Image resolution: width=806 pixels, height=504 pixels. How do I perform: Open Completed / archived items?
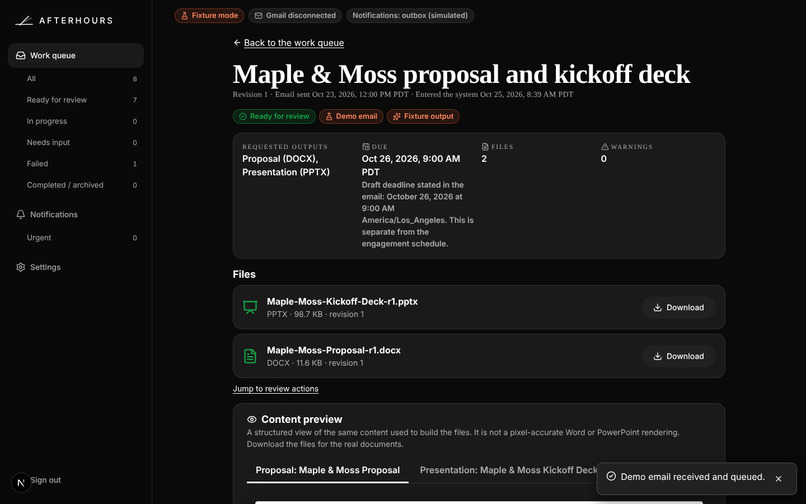[81, 185]
